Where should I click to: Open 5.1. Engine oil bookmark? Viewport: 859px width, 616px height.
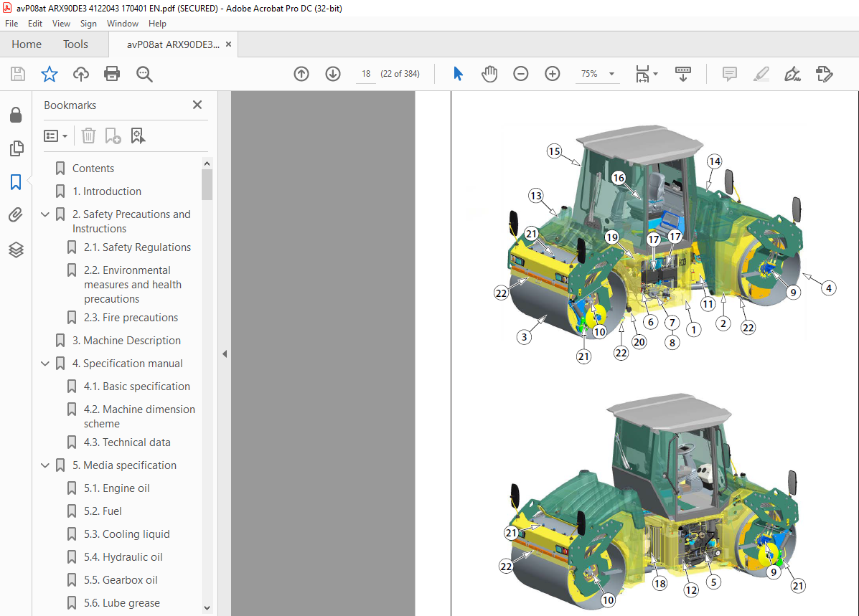point(117,488)
